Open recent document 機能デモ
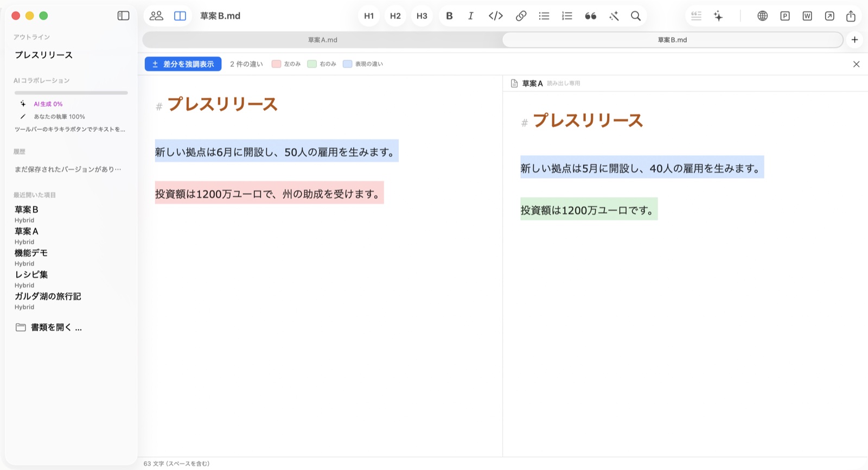The width and height of the screenshot is (868, 470). (x=31, y=253)
